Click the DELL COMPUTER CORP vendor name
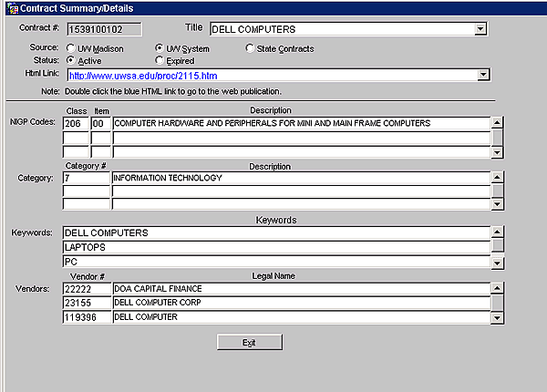Screen dimensions: 547x392 click(x=302, y=303)
